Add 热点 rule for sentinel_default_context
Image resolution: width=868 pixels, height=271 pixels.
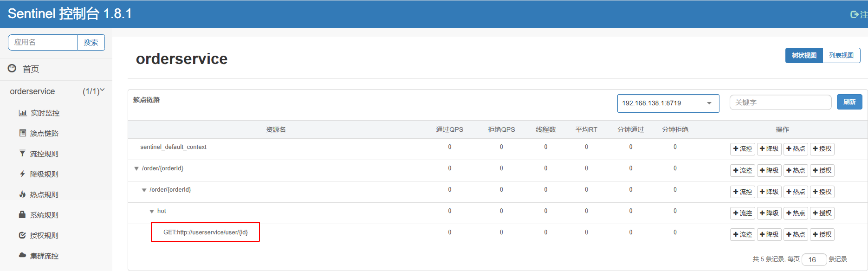[x=796, y=149]
